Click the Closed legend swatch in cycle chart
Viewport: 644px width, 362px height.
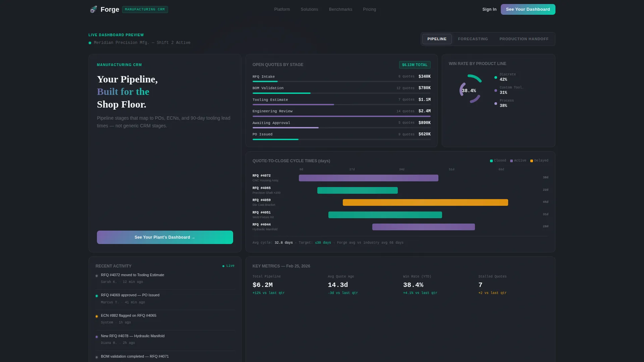click(491, 161)
